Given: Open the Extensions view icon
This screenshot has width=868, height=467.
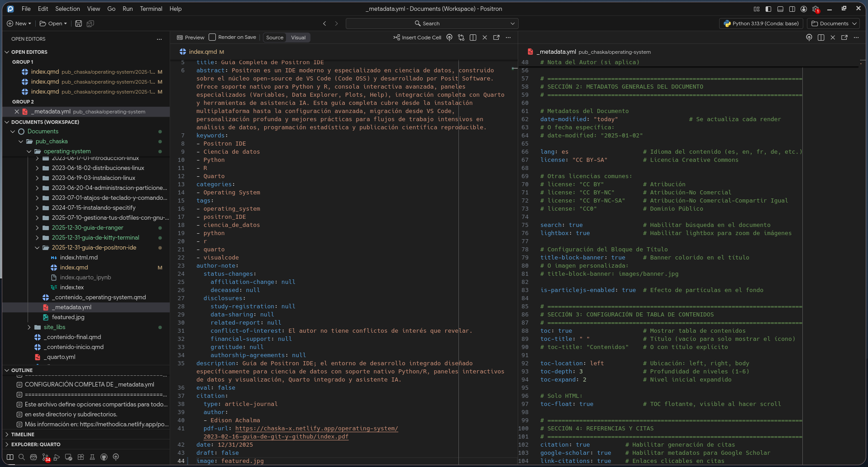Looking at the screenshot, I should (x=81, y=457).
